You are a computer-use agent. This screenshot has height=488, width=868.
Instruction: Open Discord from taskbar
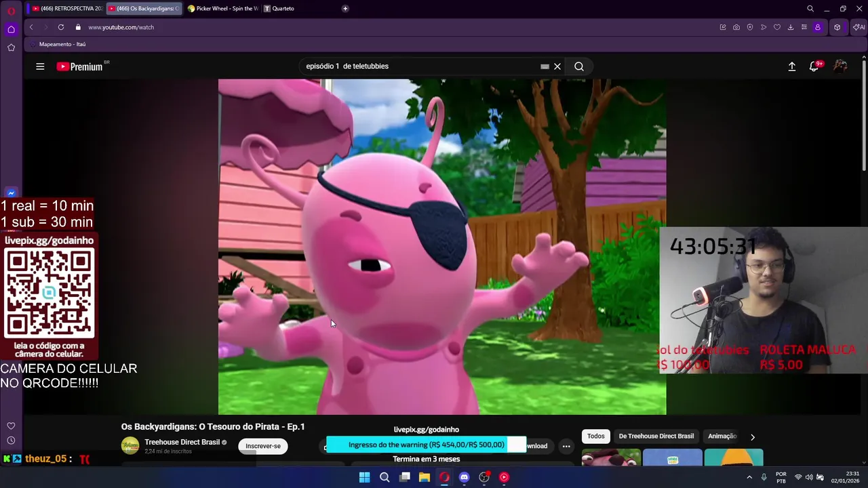[464, 477]
